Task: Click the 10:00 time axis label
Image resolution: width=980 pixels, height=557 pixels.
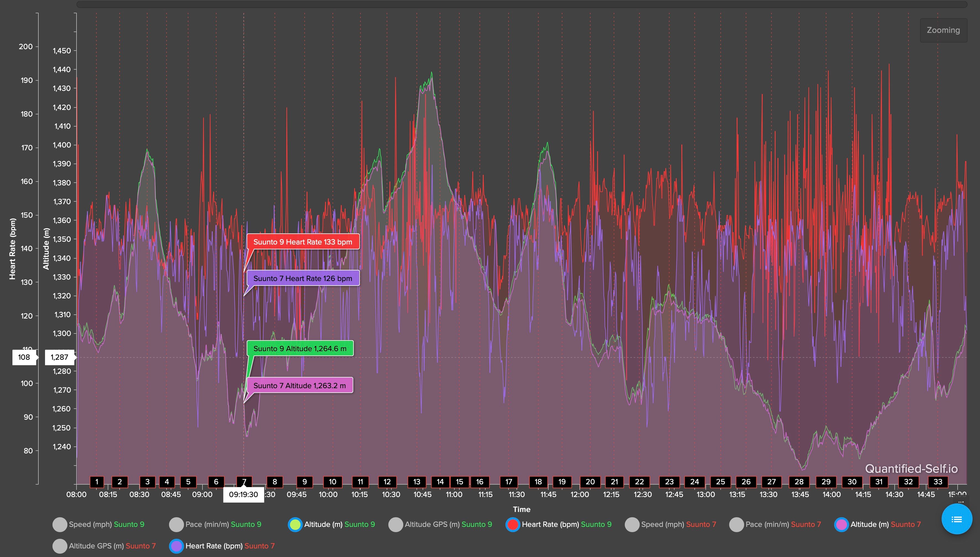Action: tap(328, 495)
